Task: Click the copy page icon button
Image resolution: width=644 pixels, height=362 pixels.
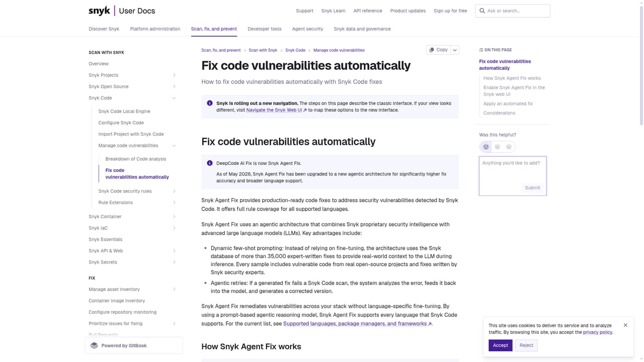Action: pos(438,50)
